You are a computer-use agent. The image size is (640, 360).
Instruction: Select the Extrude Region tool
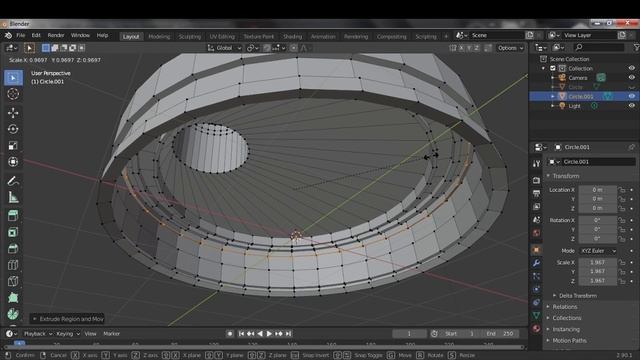[x=13, y=216]
